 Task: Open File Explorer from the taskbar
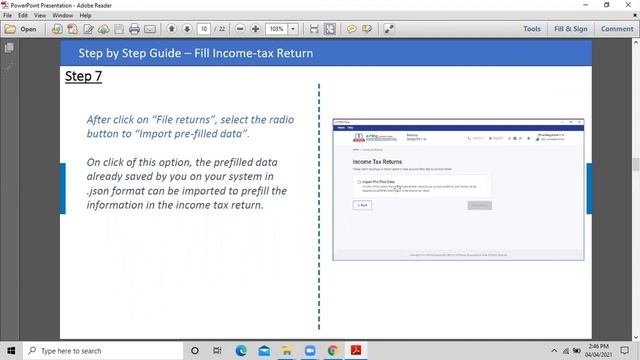pyautogui.click(x=287, y=351)
